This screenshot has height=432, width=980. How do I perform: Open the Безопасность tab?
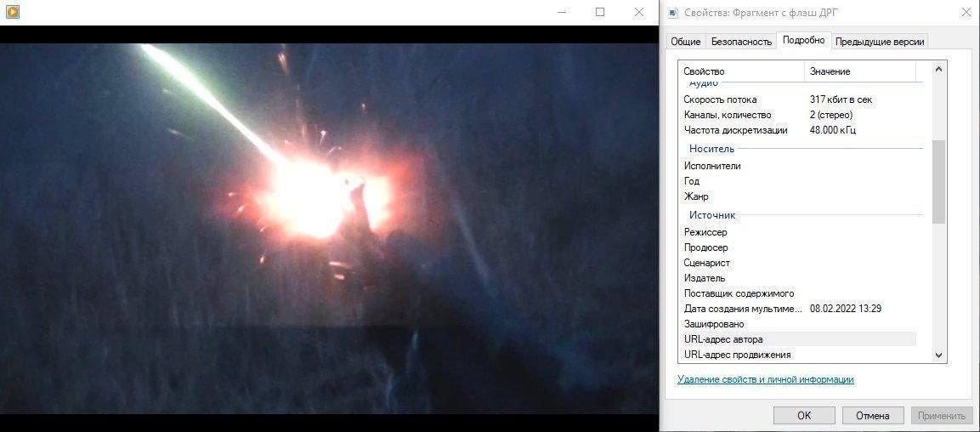741,42
